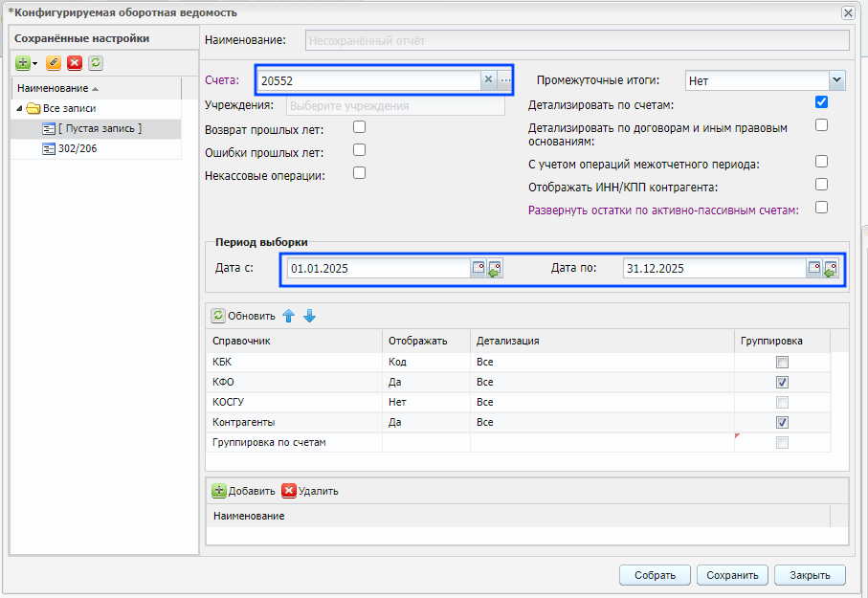Click the Справочник column header

click(294, 341)
